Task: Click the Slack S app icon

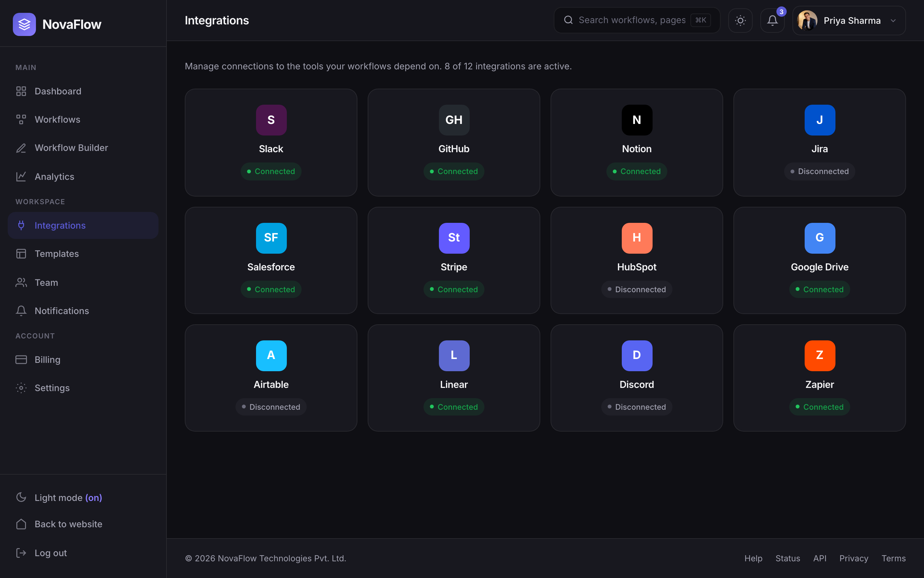Action: coord(271,120)
